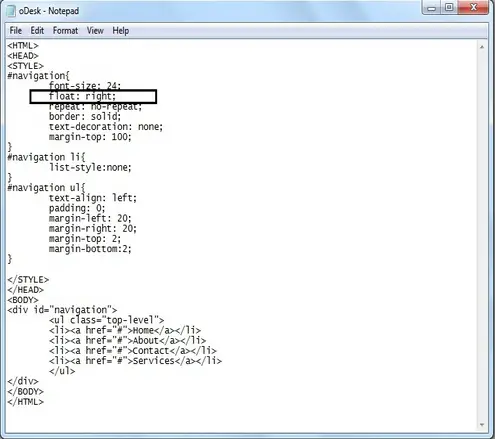Click the 'margin-top: 100;' line
Viewport: 495px width, 439px height.
[90, 137]
